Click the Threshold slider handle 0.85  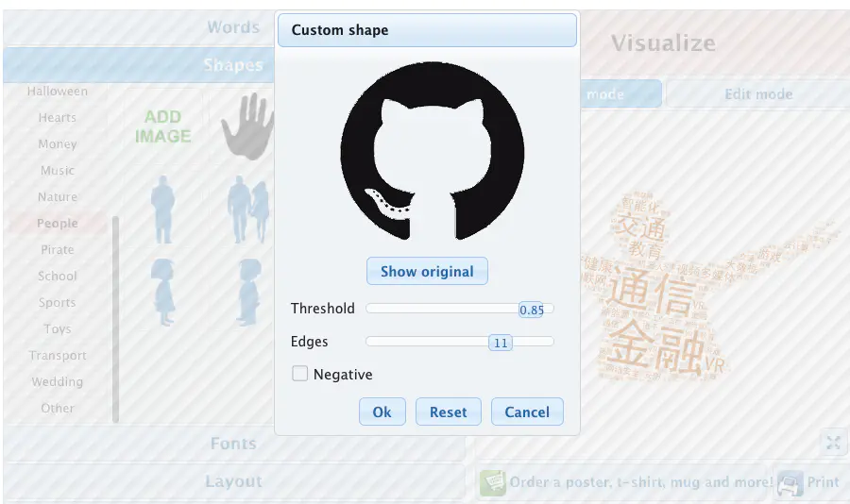[531, 310]
